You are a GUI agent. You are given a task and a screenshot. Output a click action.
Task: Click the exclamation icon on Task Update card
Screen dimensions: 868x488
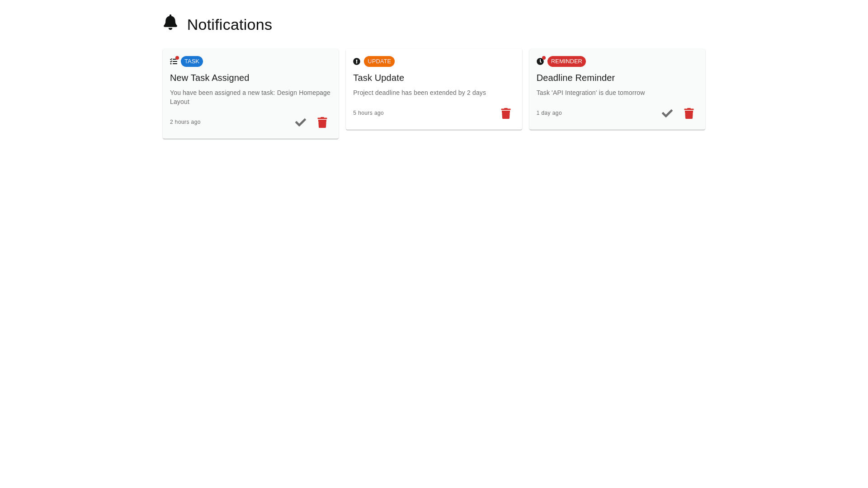(x=357, y=61)
